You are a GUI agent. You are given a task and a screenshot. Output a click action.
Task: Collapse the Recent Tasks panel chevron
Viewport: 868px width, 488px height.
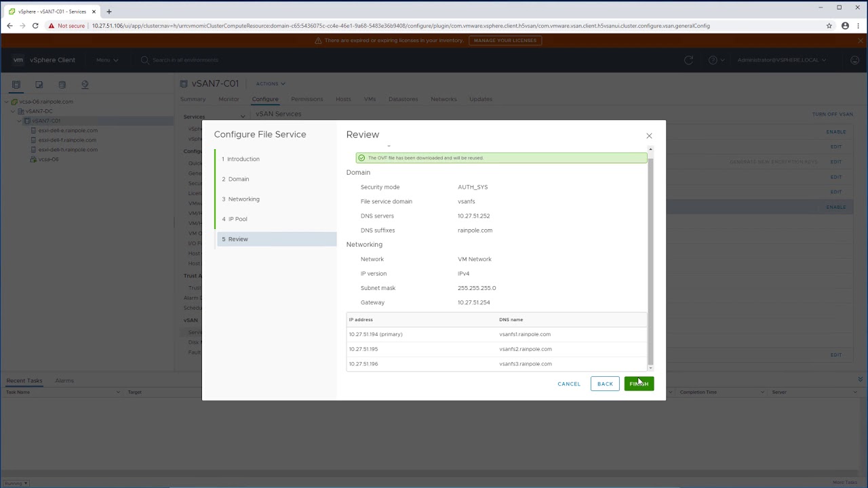coord(860,380)
